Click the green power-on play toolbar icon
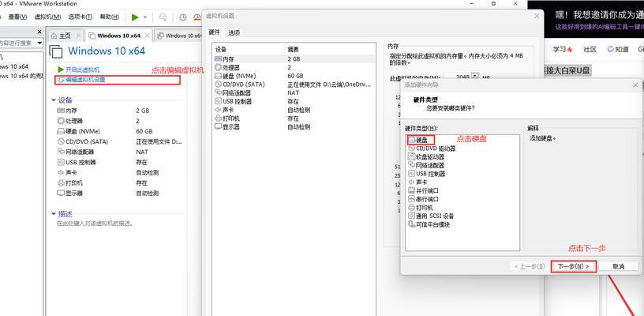This screenshot has height=316, width=644. tap(135, 17)
